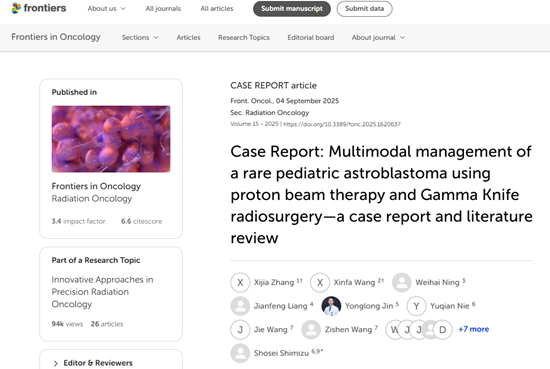Click the Part of a Research Topic heading

(x=96, y=260)
